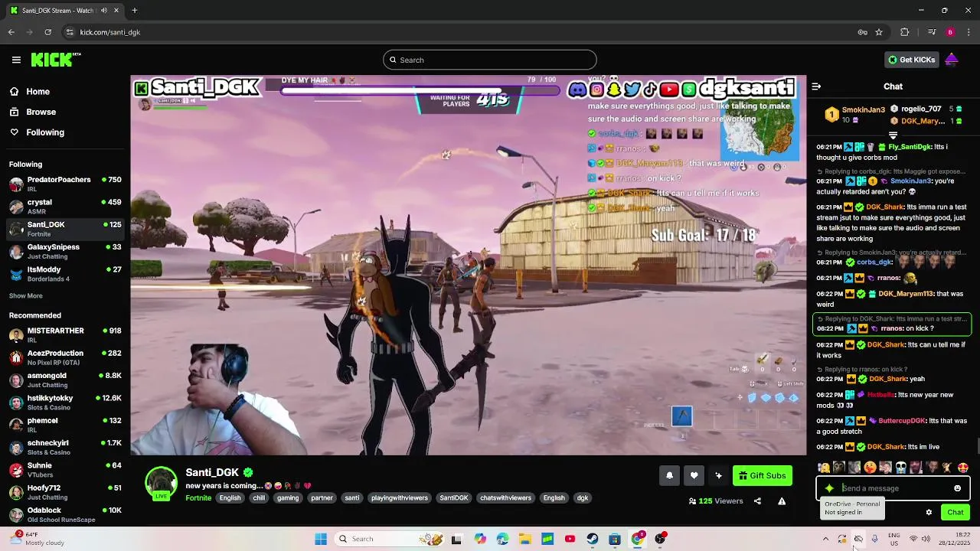980x551 pixels.
Task: Click the partner tag
Action: (322, 498)
